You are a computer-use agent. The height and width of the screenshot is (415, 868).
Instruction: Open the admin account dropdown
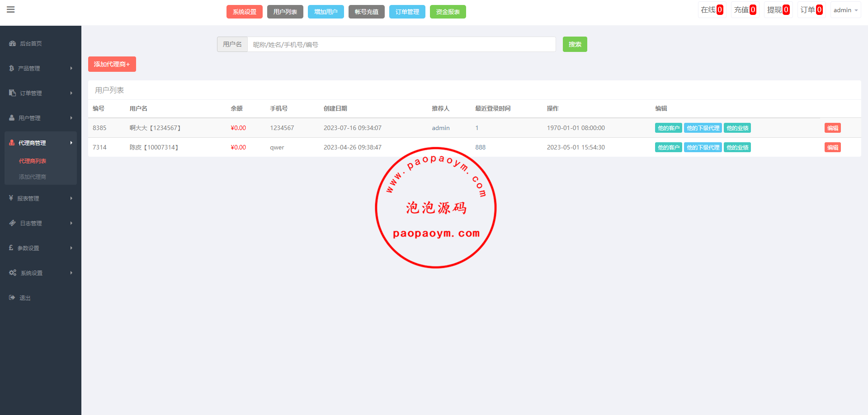[845, 10]
